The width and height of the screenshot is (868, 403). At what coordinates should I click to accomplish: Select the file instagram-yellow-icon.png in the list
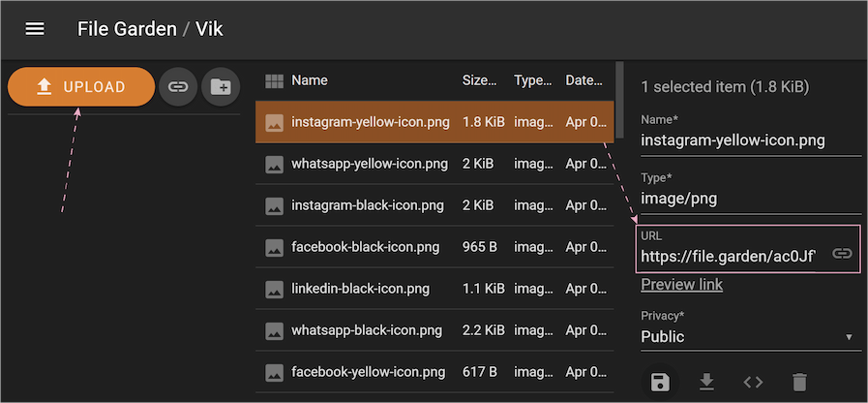pyautogui.click(x=434, y=122)
